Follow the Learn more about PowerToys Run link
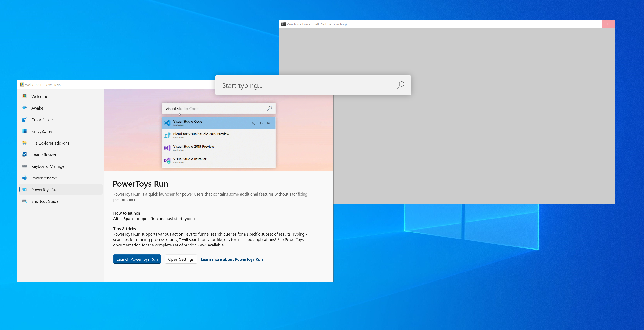This screenshot has height=330, width=644. (231, 259)
